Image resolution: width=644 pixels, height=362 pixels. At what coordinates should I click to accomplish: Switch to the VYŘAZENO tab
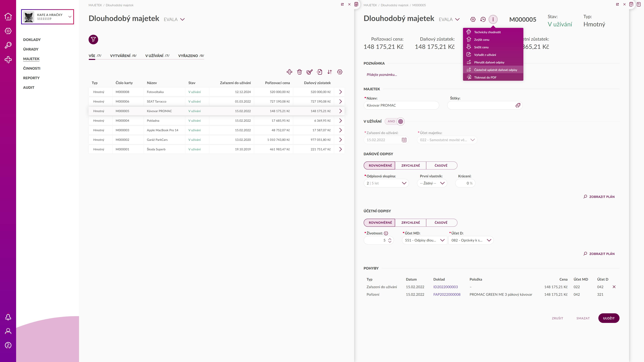point(191,56)
